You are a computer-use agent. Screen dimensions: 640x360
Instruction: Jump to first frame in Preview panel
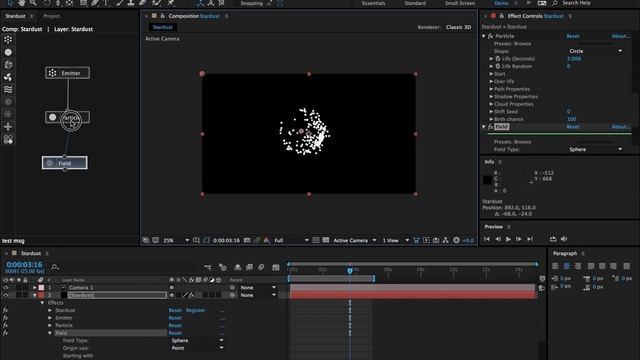pos(487,239)
